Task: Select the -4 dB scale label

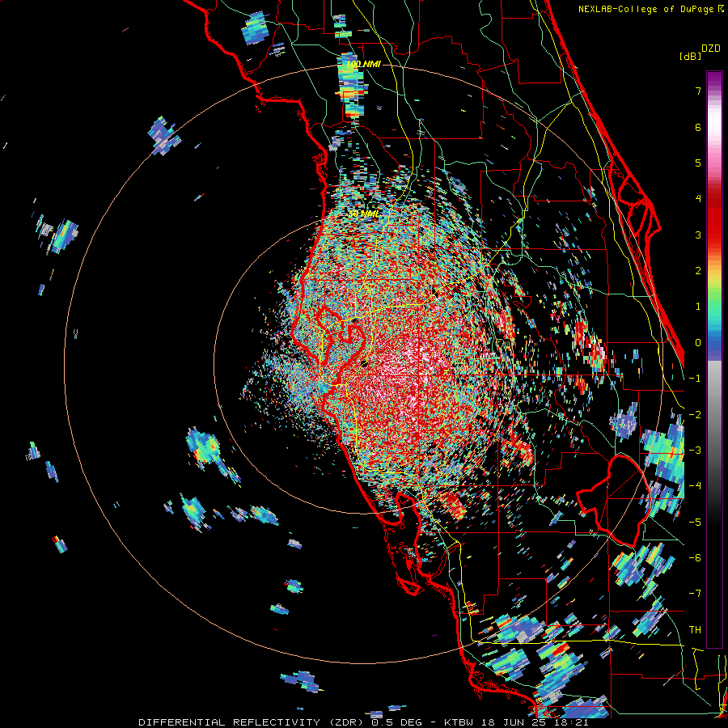Action: coord(695,486)
